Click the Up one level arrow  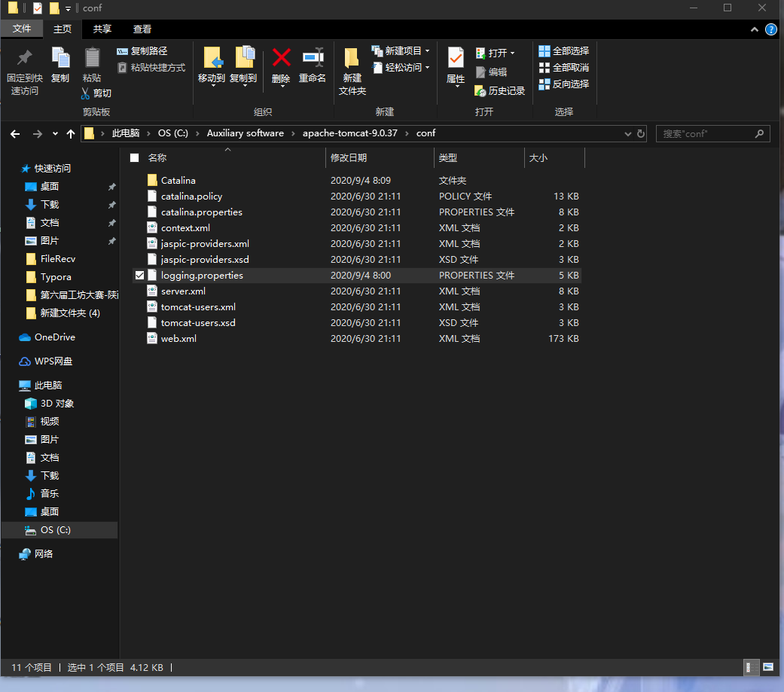[x=71, y=133]
